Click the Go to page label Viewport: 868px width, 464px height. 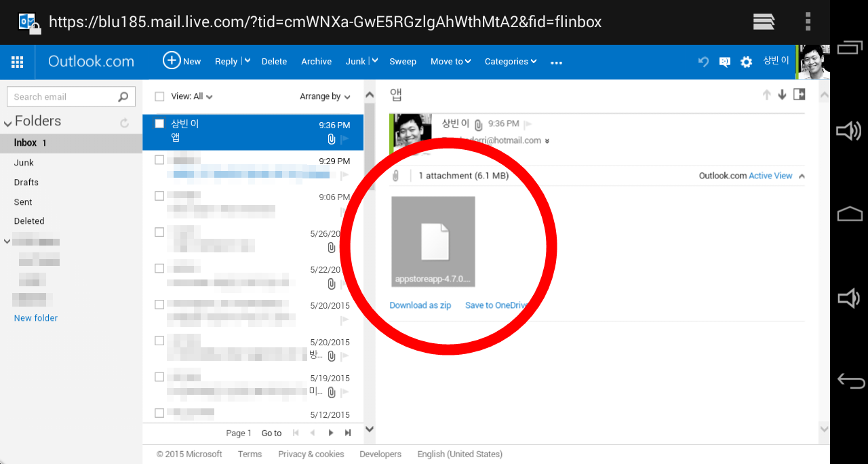(271, 433)
